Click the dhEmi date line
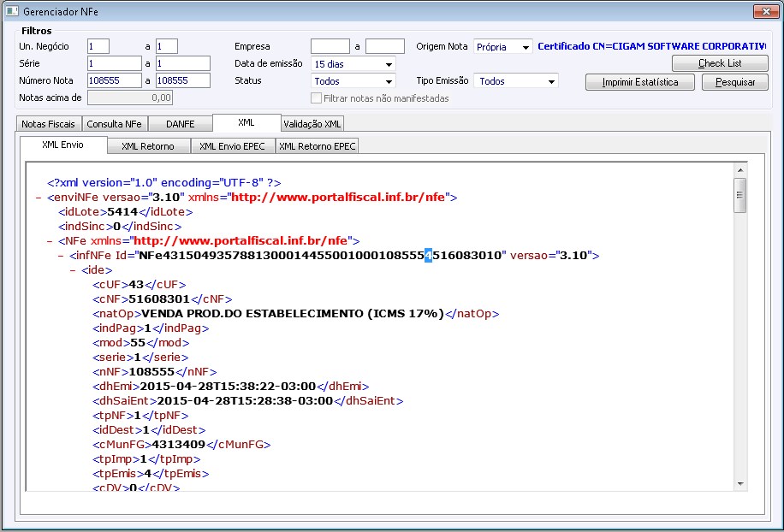The width and height of the screenshot is (784, 532). pos(230,387)
